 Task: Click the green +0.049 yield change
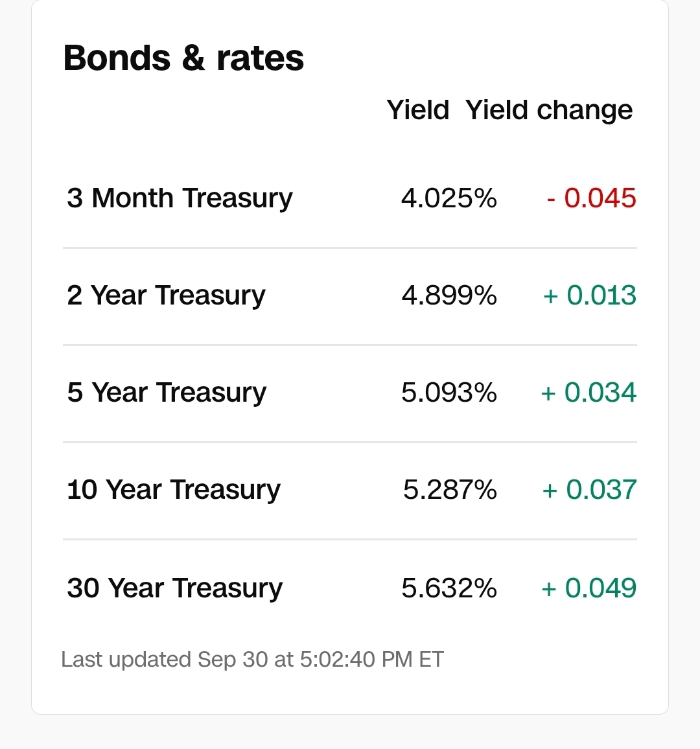tap(589, 588)
